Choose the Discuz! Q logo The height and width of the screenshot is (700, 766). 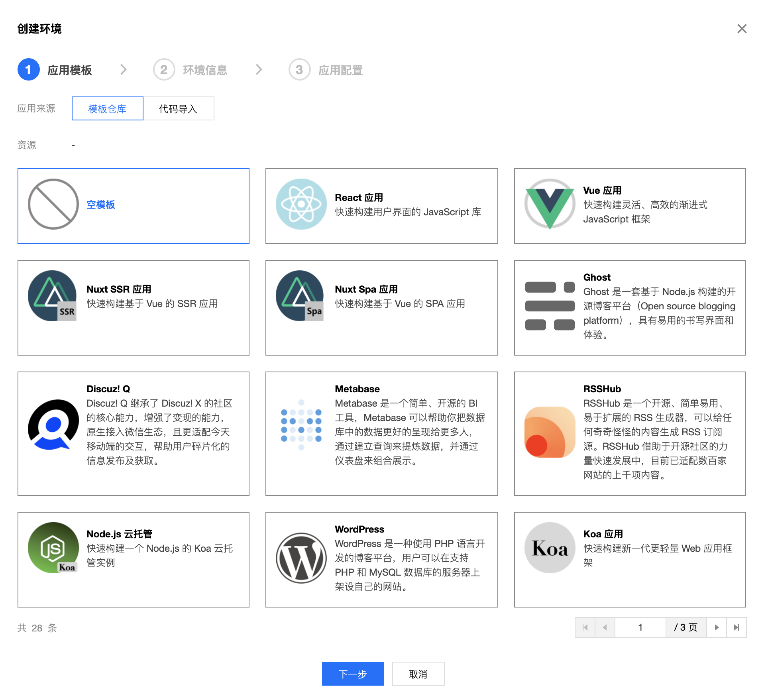[x=53, y=425]
